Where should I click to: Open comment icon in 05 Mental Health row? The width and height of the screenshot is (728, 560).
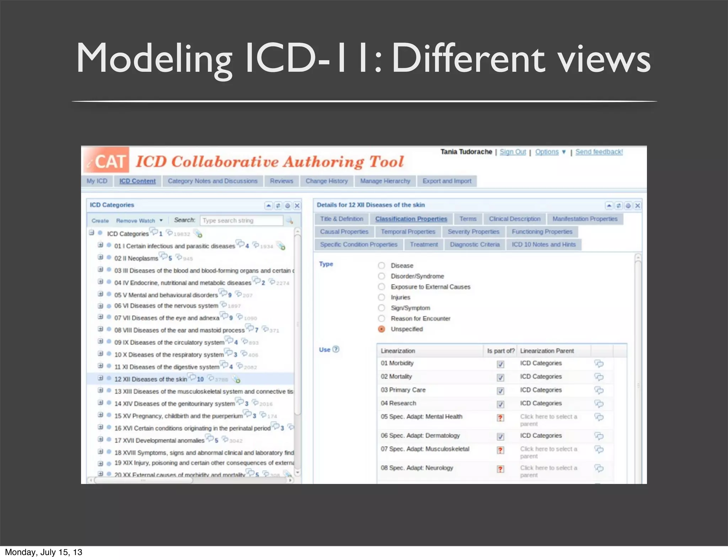coord(599,417)
